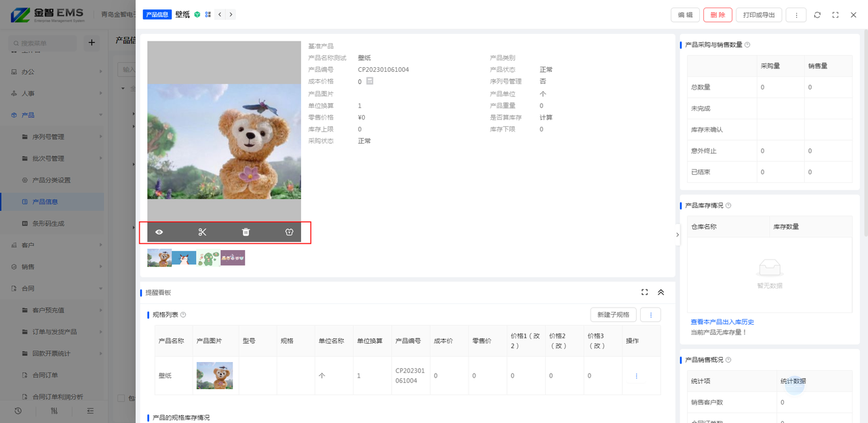
Task: Refresh the product detail panel
Action: coord(817,15)
